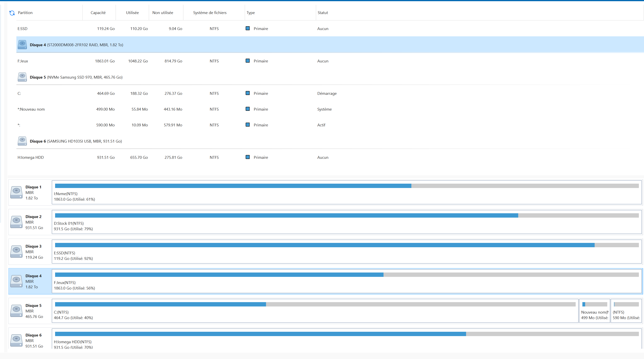The image size is (644, 359).
Task: Click the C:(NTFS) partition block on Disque 5
Action: [315, 311]
